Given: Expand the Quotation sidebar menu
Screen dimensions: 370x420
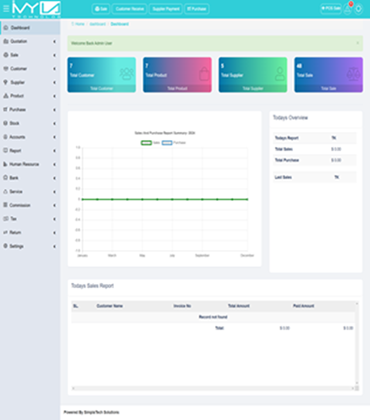Looking at the screenshot, I should click(30, 41).
